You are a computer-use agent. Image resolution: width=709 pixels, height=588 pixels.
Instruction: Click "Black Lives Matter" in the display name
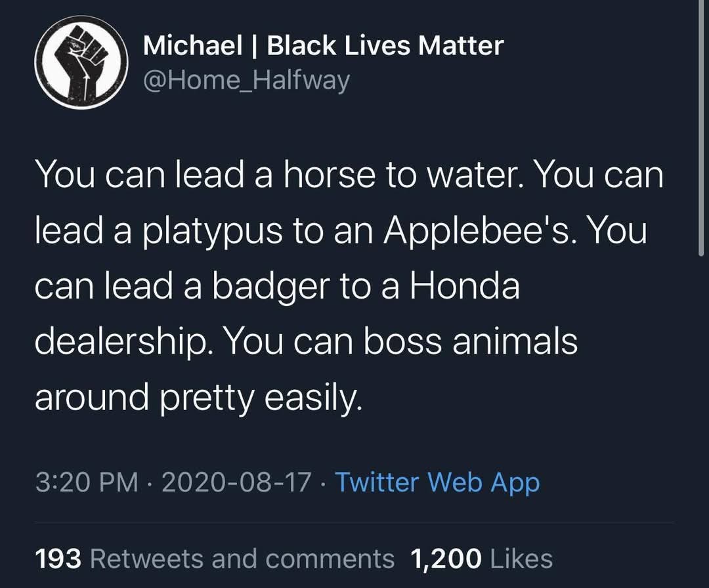pyautogui.click(x=385, y=45)
